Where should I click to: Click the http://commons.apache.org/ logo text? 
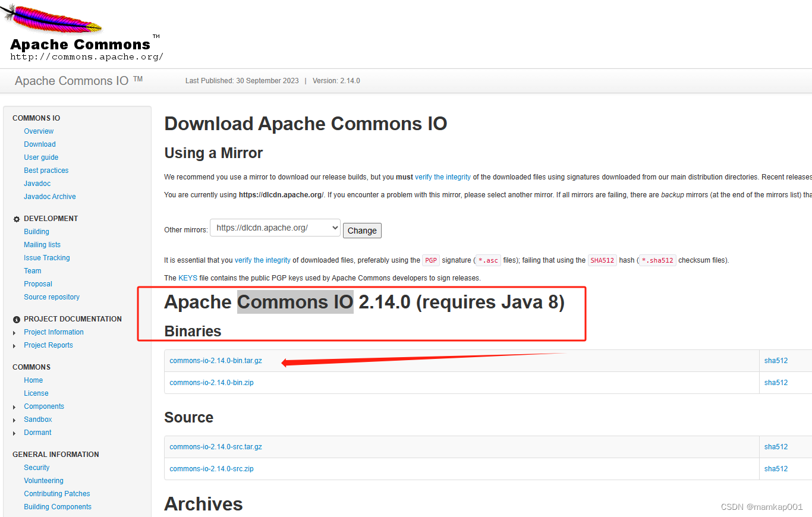point(87,57)
